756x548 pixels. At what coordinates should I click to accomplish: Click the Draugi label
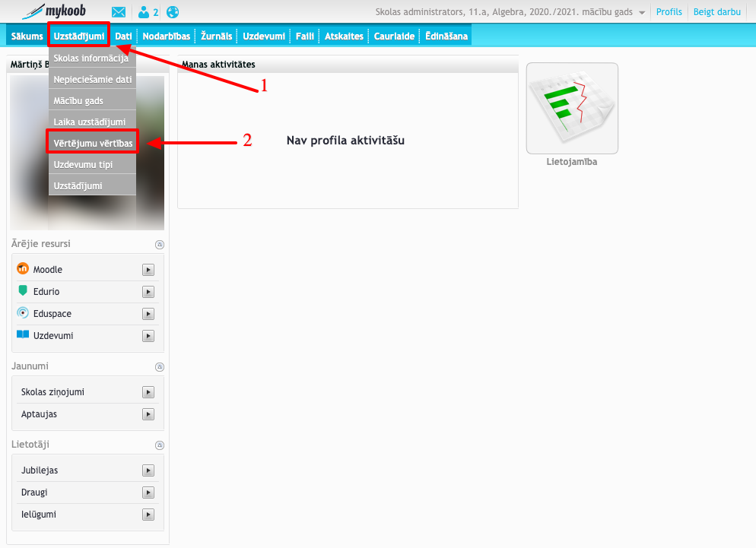coord(34,493)
